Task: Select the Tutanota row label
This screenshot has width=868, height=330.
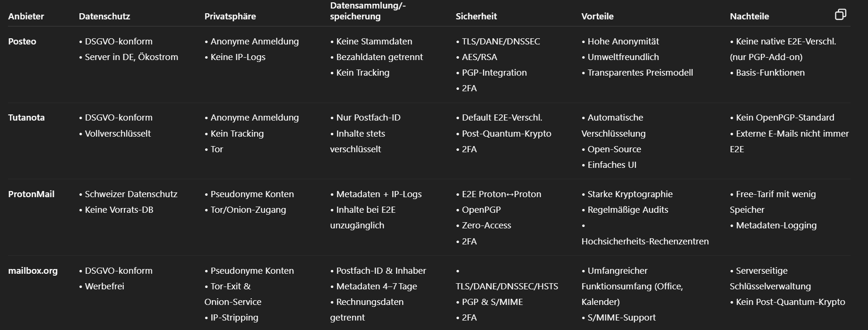Action: [x=26, y=117]
